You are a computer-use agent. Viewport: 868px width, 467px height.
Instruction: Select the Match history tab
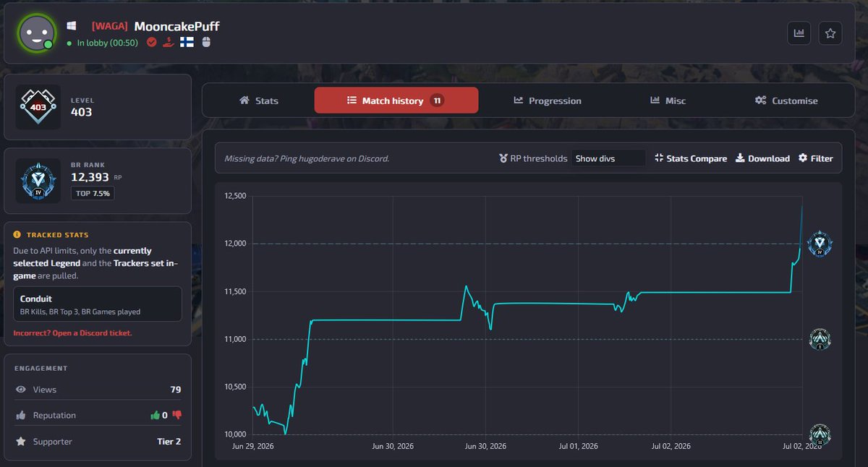pos(396,100)
